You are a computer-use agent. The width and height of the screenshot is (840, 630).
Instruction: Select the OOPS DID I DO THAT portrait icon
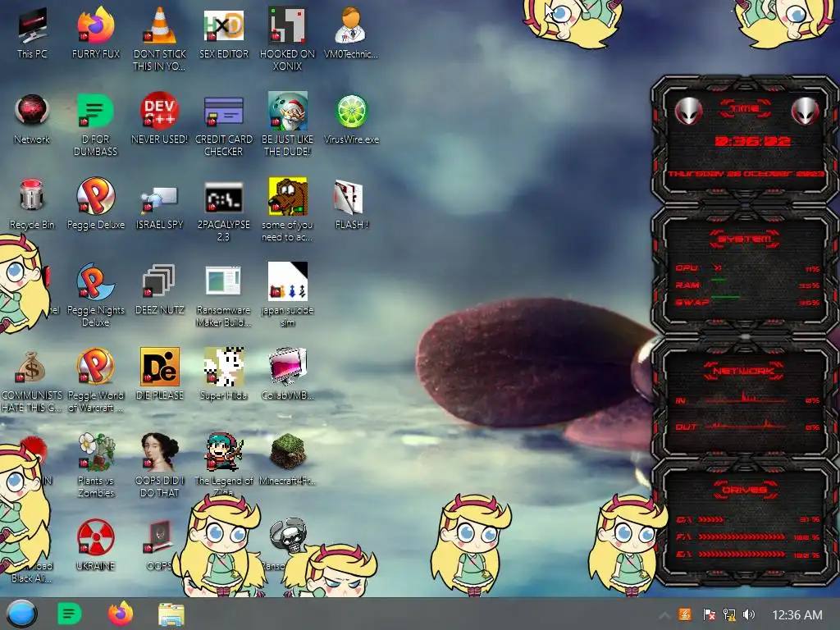160,452
